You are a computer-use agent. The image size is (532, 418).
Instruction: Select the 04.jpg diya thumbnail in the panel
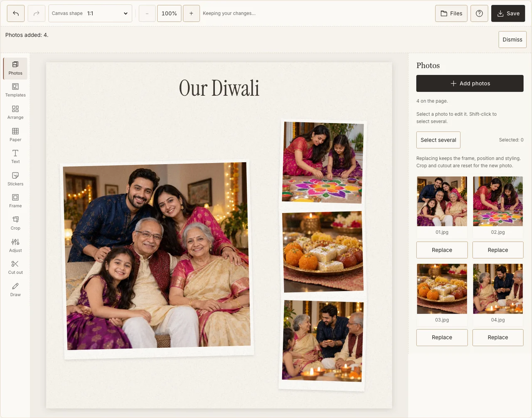click(498, 289)
